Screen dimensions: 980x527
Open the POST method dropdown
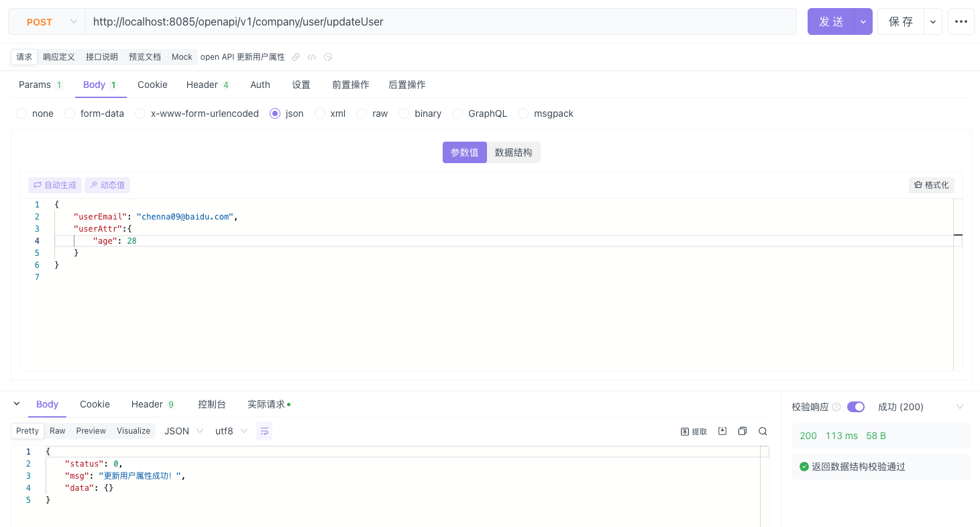[x=47, y=21]
